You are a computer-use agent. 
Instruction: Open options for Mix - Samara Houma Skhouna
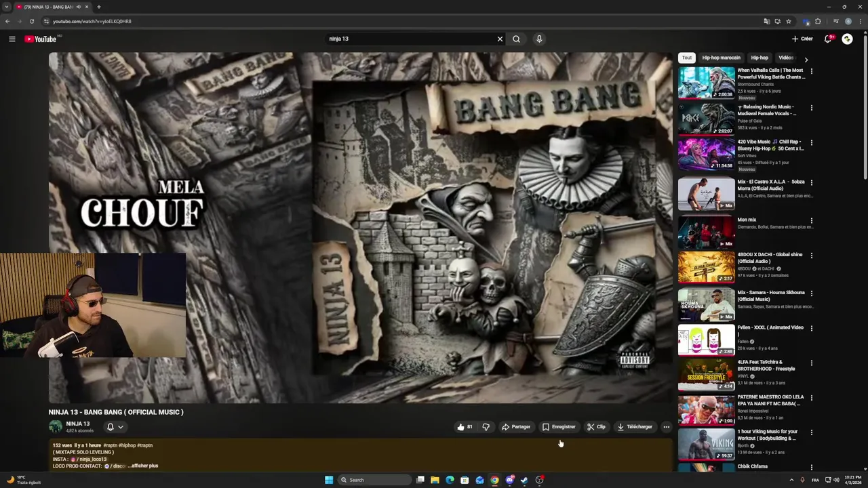click(811, 293)
